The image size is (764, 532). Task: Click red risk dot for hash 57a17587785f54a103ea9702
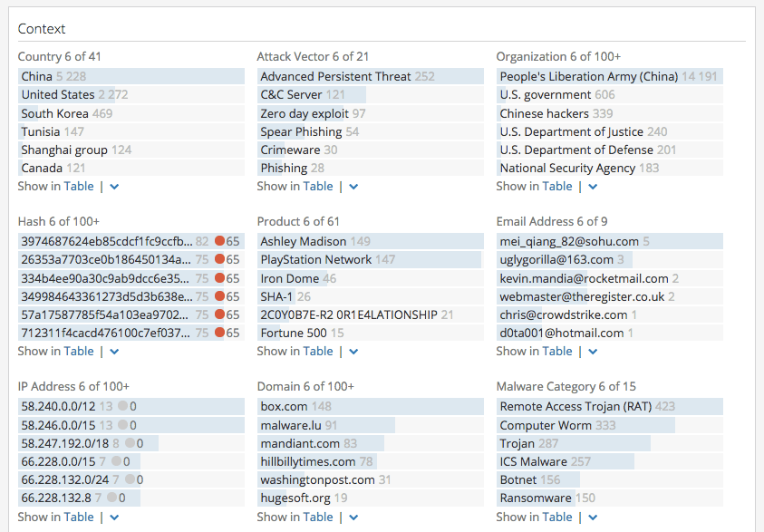(219, 314)
